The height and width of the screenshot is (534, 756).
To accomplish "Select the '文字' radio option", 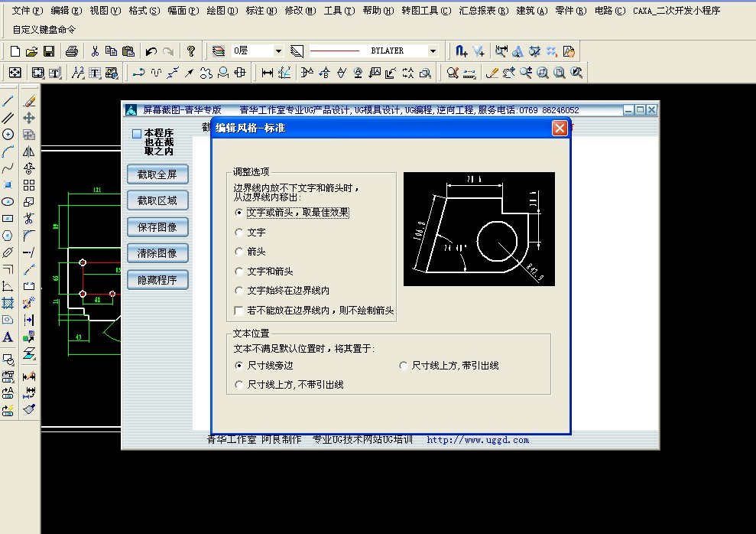I will 238,233.
